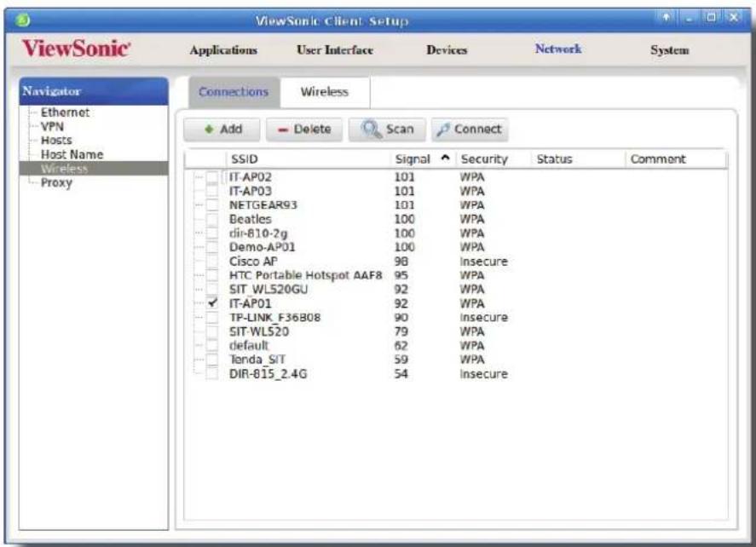The image size is (756, 547).
Task: Click the title bar up-arrow button
Action: click(666, 18)
